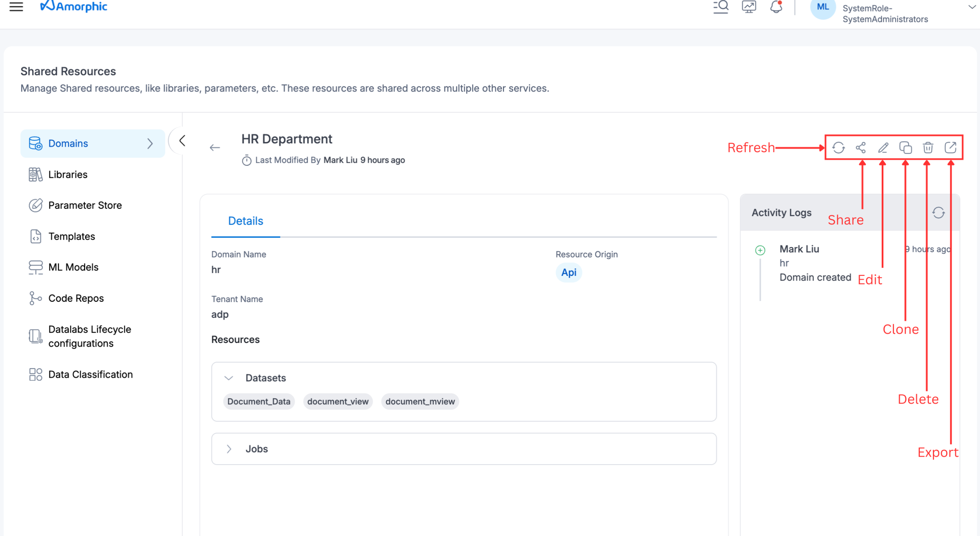Open Libraries in the sidebar
This screenshot has height=536, width=980.
pos(68,174)
